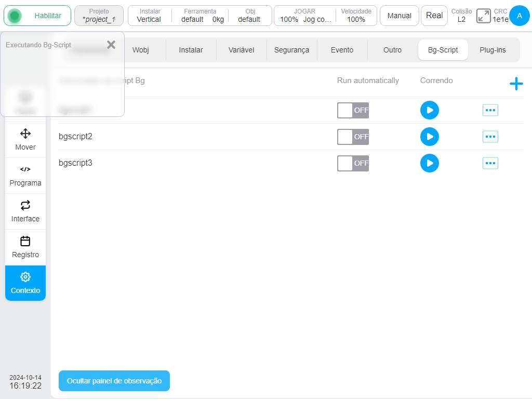Viewport: 532px width, 399px height.
Task: Open the Registro sidebar section
Action: tap(25, 248)
